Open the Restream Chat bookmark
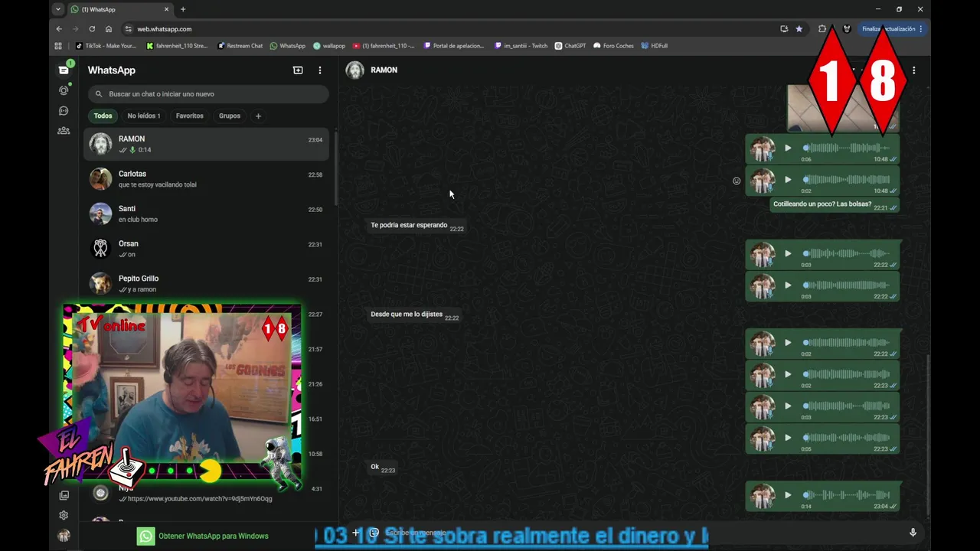This screenshot has height=551, width=980. pos(240,46)
